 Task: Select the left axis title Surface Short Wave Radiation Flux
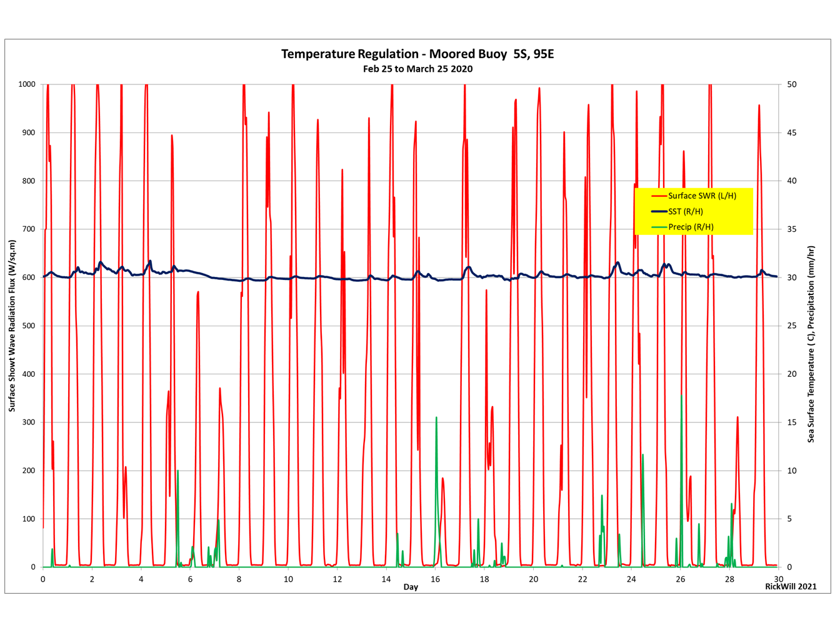tap(12, 325)
